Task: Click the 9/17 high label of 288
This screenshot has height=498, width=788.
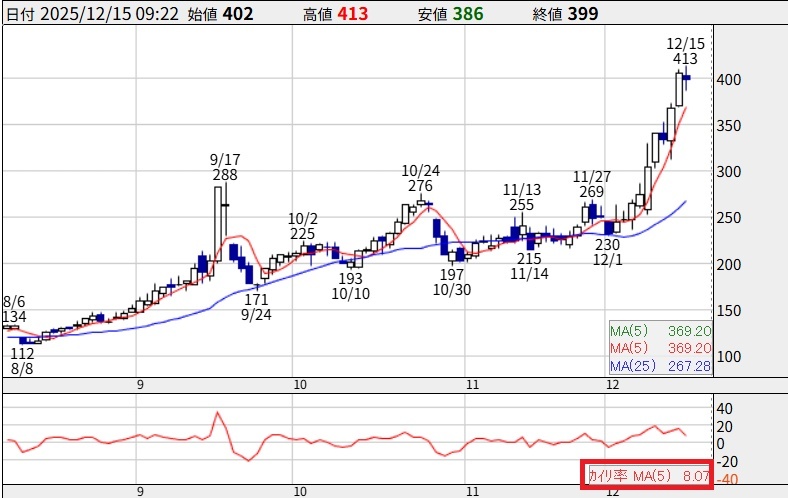Action: [225, 167]
